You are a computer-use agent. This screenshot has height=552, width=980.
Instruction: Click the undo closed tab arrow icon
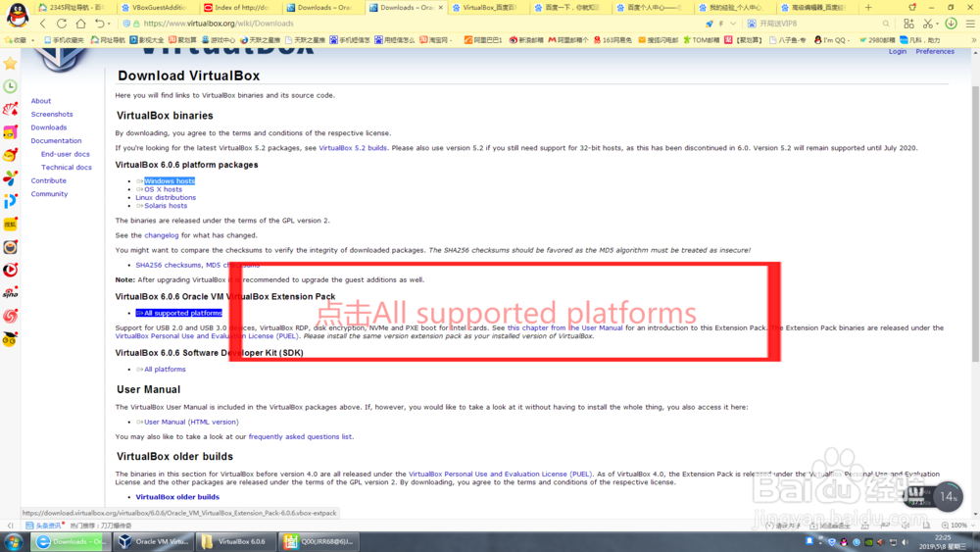tap(99, 24)
